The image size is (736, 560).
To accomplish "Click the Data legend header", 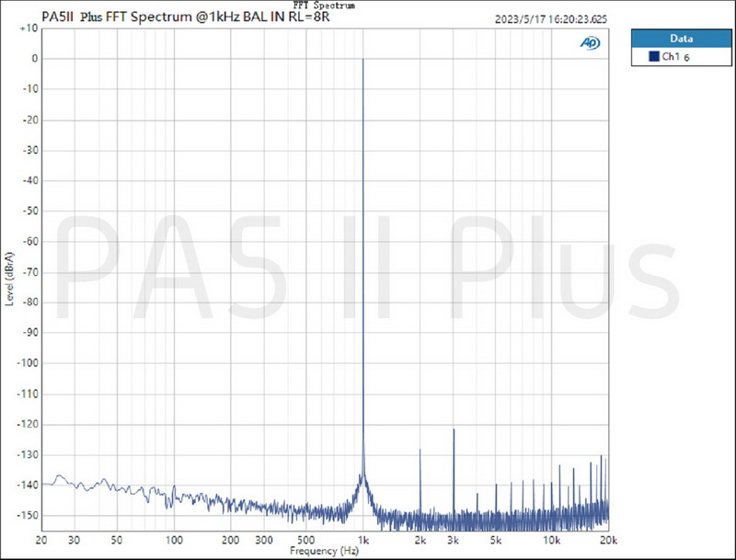I will [x=680, y=39].
